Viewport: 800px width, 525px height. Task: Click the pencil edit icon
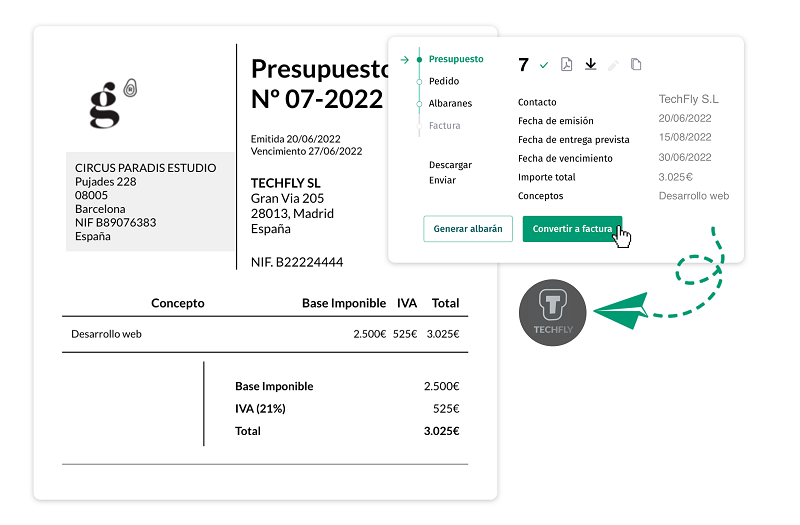(x=613, y=65)
